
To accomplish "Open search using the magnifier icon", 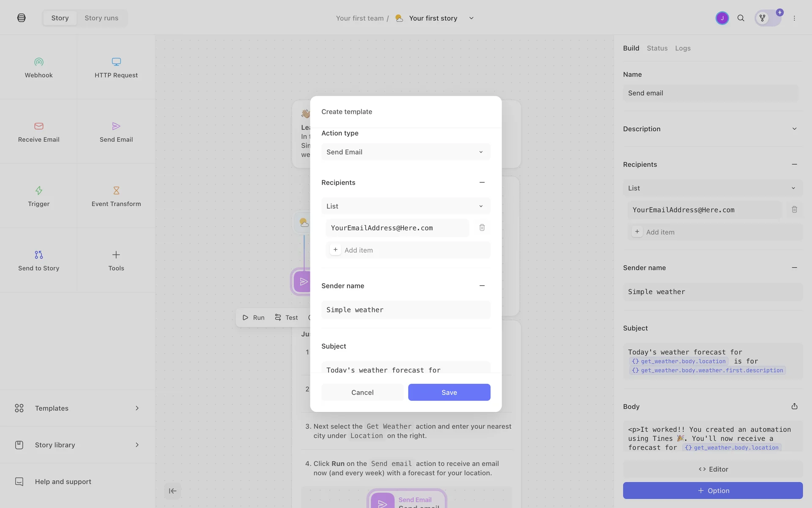I will [x=741, y=18].
